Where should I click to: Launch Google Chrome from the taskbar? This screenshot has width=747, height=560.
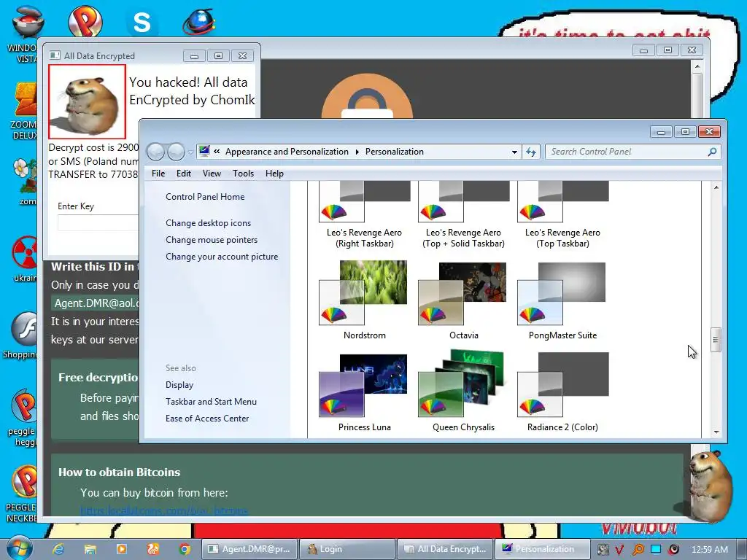point(185,549)
